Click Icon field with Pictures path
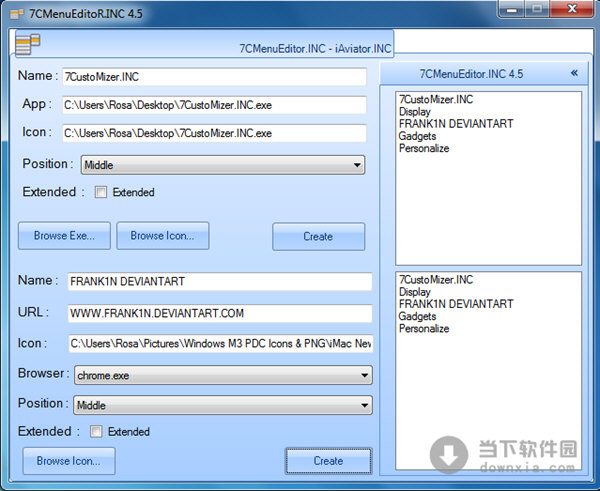This screenshot has height=491, width=600. click(221, 344)
